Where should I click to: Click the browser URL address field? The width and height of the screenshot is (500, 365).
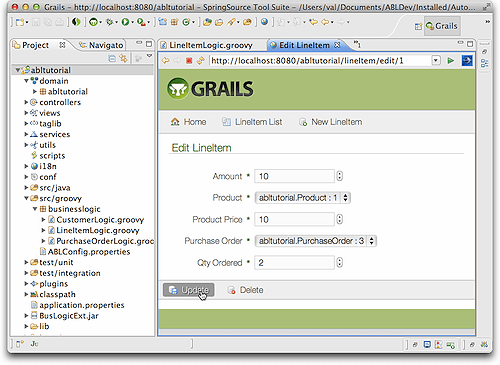pos(319,61)
